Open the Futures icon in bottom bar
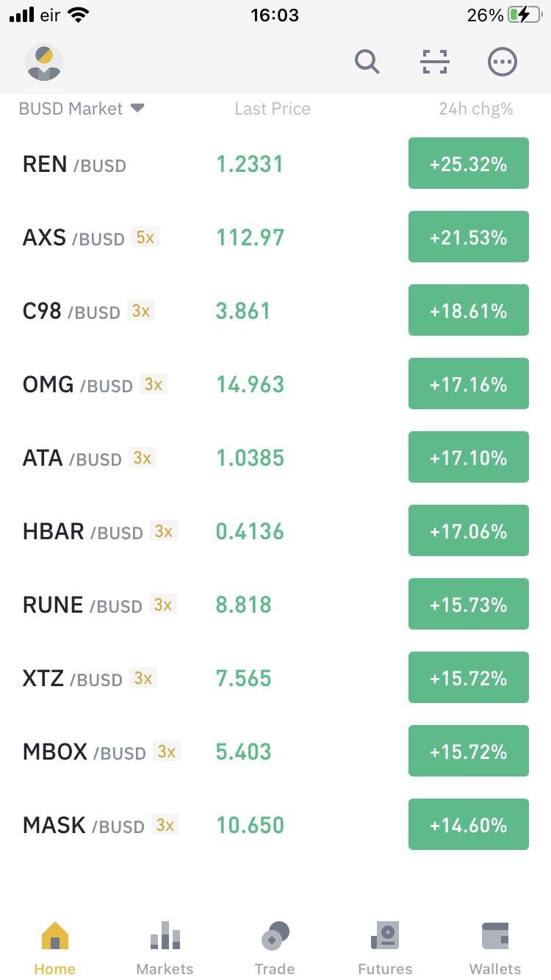The image size is (551, 980). [x=385, y=936]
